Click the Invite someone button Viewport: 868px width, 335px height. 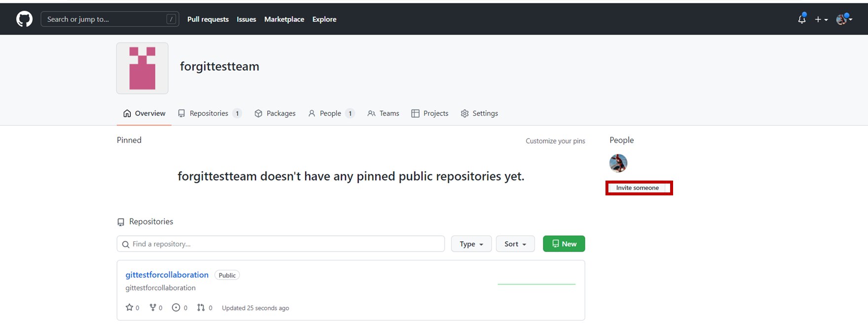[x=638, y=188]
